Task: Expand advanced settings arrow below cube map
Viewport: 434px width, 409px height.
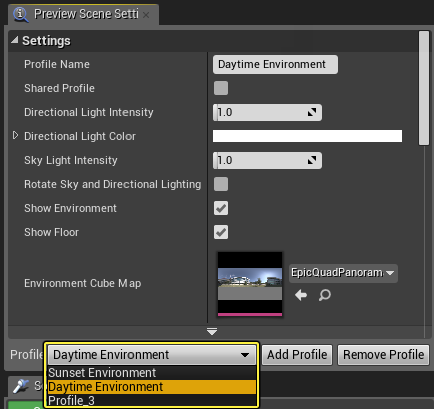Action: [212, 331]
